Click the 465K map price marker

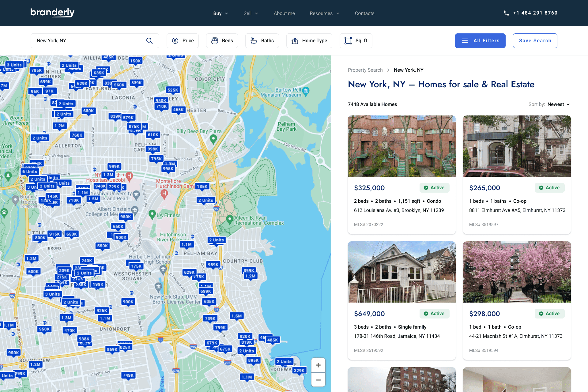click(x=178, y=110)
